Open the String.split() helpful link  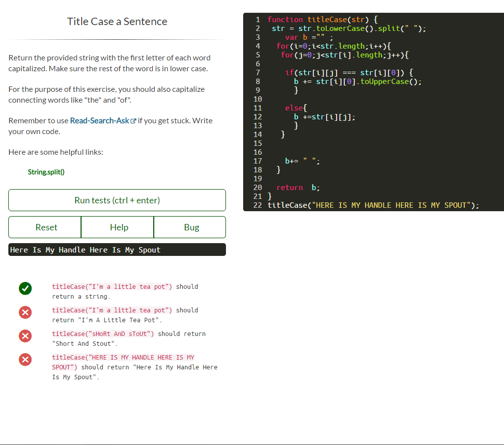tap(46, 172)
